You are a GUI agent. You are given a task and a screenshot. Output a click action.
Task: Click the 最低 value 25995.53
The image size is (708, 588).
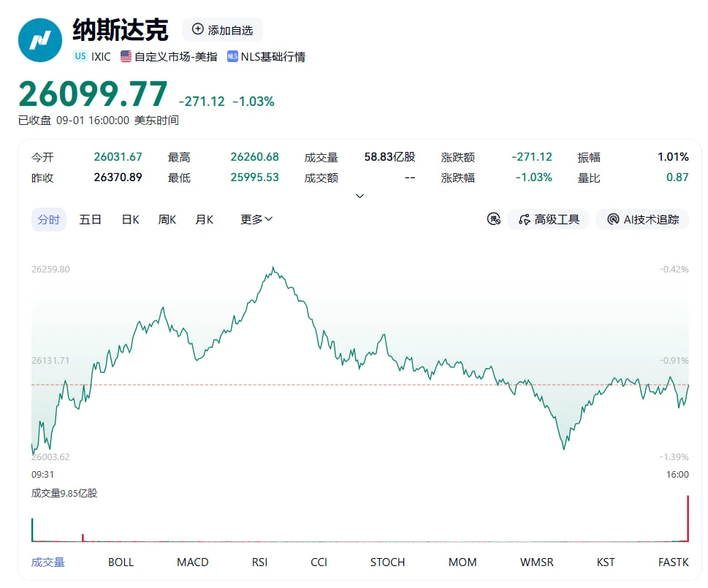click(x=255, y=177)
